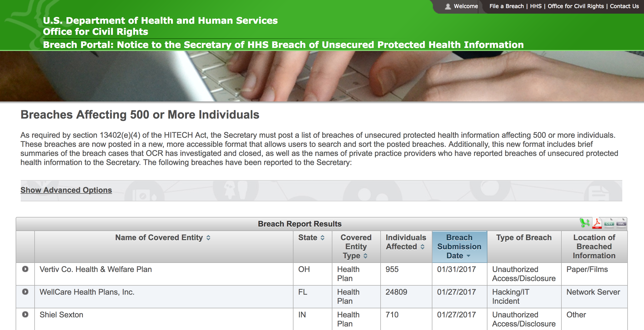The width and height of the screenshot is (644, 330).
Task: Click Location of Breached Information header
Action: coord(594,246)
